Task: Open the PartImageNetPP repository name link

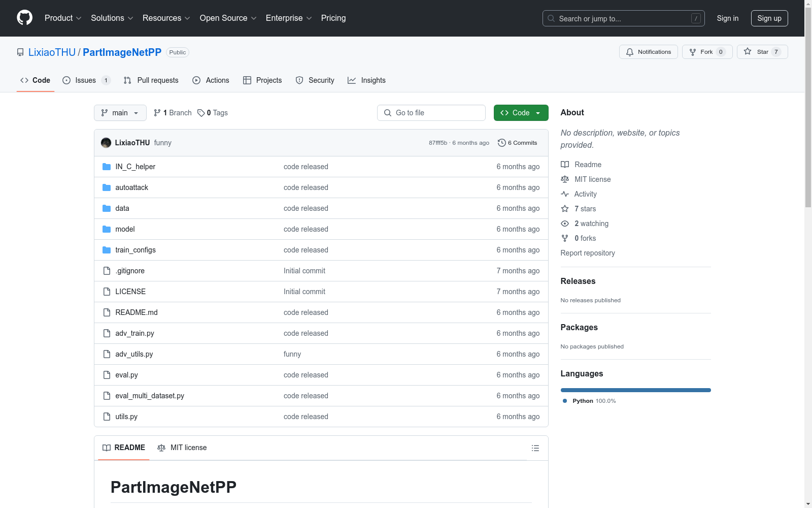Action: click(x=122, y=52)
